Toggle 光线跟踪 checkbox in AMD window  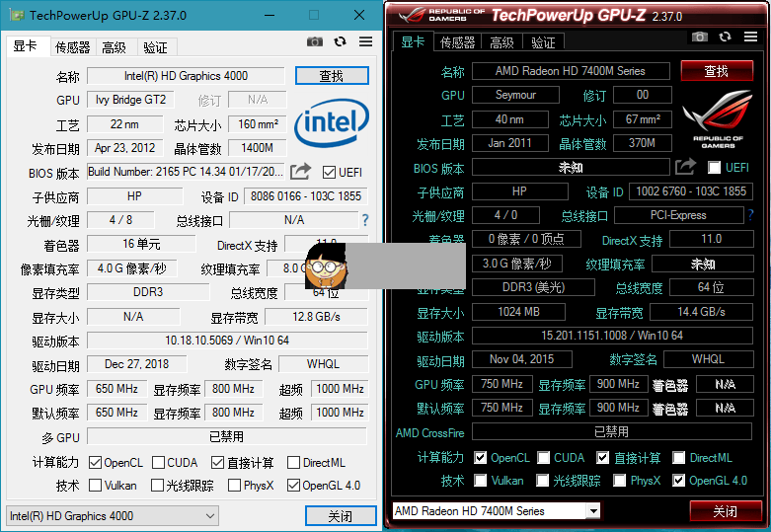coord(542,481)
